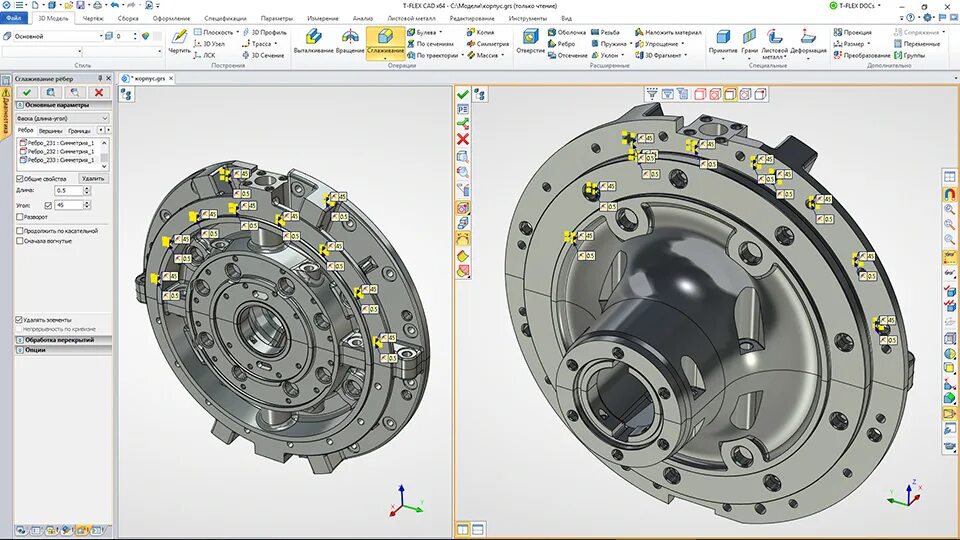960x540 pixels.
Task: Click green checkmark in viewport vertical toolbar
Action: [x=463, y=94]
